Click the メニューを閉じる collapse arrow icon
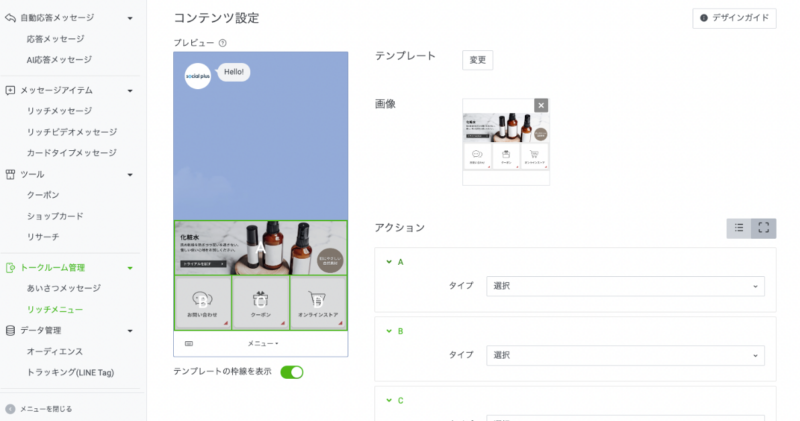Screen dimensions: 800x421 point(10,409)
